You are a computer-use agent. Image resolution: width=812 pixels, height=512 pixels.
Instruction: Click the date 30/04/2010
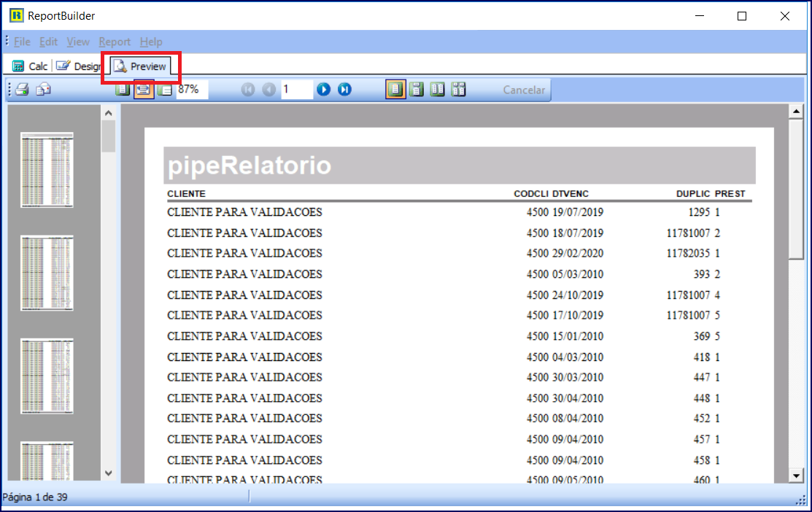(578, 398)
